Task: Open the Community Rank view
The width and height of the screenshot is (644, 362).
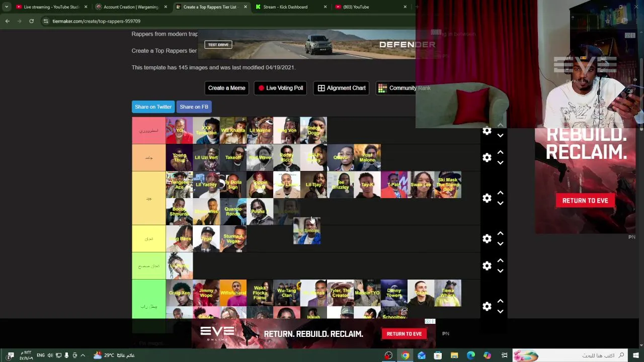Action: click(x=404, y=88)
